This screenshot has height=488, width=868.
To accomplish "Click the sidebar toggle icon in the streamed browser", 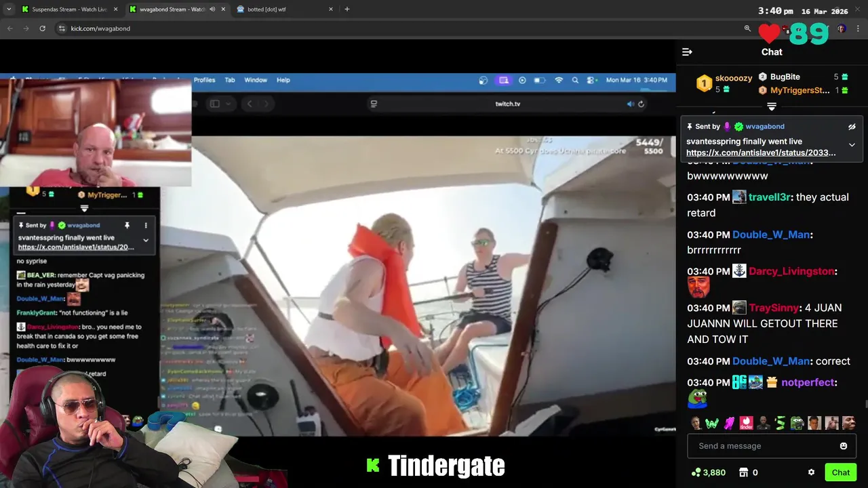I will [x=214, y=104].
